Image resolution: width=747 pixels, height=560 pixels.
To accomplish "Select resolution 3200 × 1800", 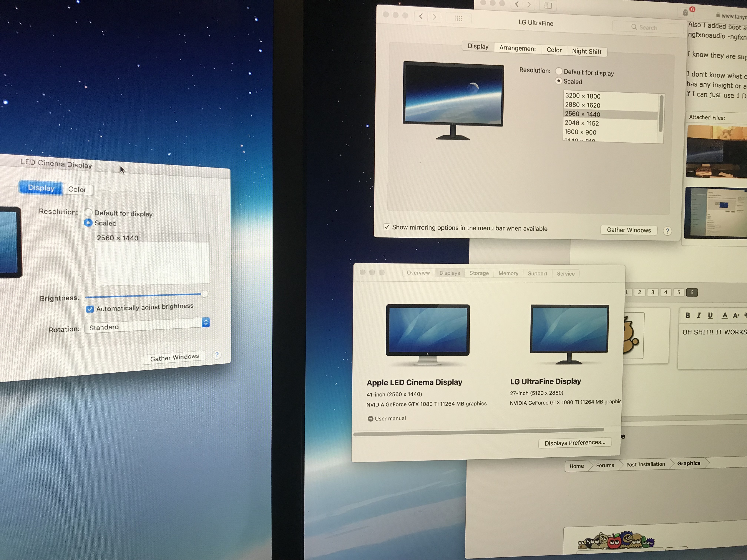I will (611, 96).
